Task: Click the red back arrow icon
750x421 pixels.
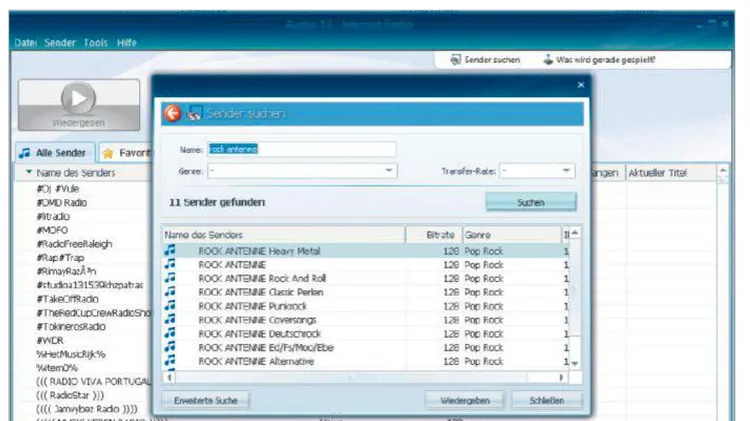Action: click(173, 113)
